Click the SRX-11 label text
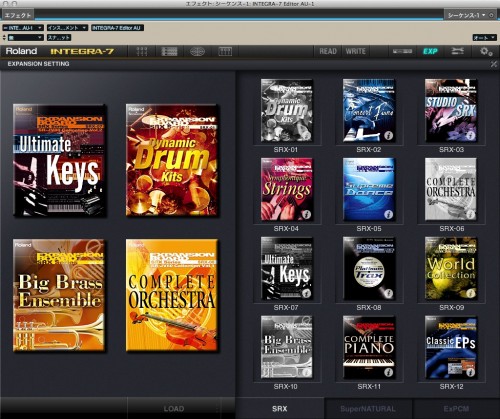 (x=369, y=387)
